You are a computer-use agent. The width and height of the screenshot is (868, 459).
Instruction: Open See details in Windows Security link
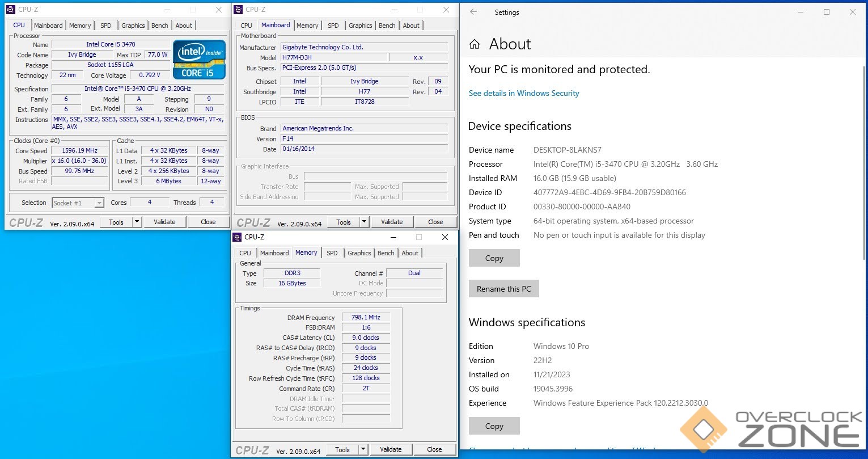(x=524, y=93)
